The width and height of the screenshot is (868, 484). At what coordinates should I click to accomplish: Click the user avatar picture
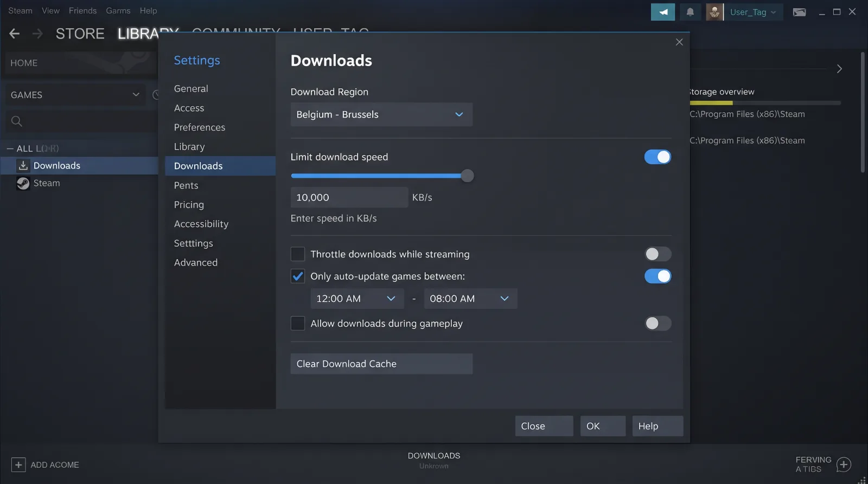tap(714, 12)
